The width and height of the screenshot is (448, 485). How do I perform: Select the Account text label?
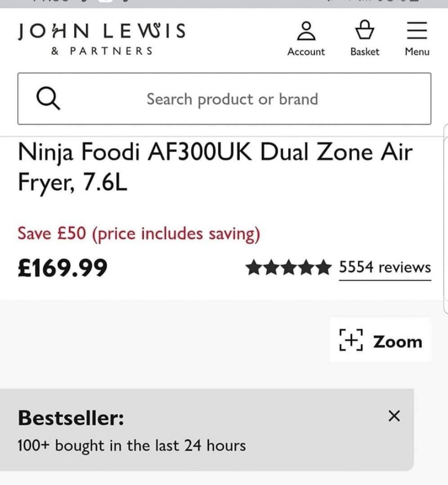[x=306, y=52]
